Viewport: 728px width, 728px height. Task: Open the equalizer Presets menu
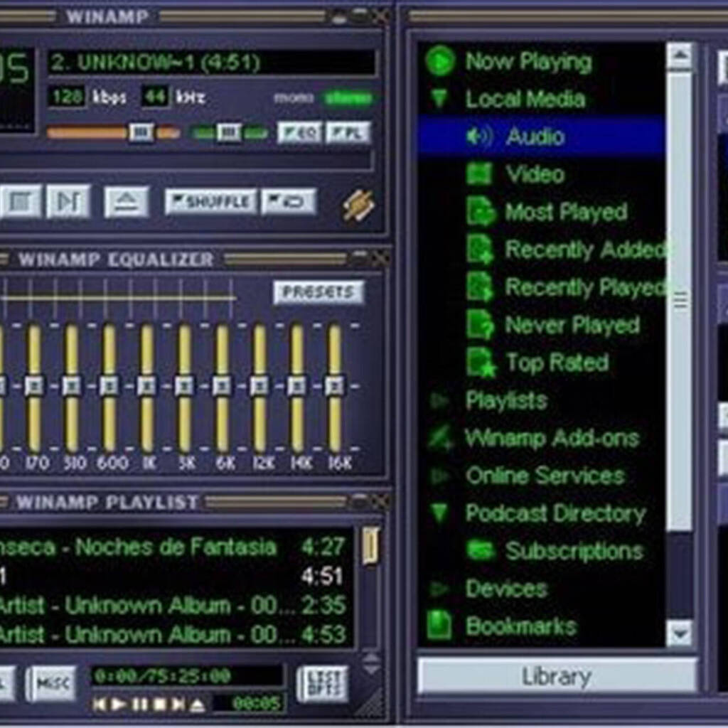pos(318,292)
